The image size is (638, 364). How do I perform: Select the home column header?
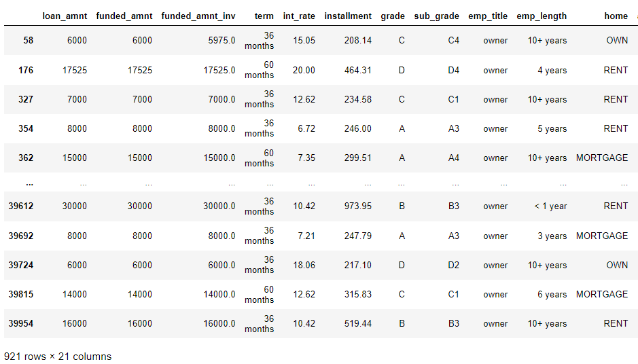[616, 16]
